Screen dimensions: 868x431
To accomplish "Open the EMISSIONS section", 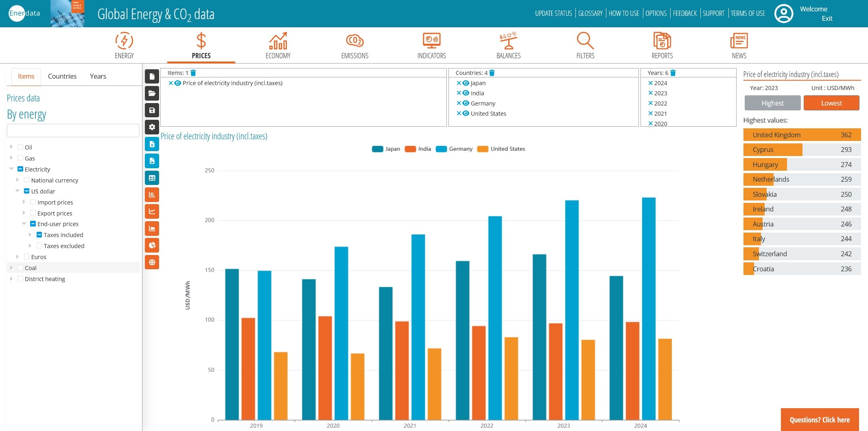I will coord(354,46).
